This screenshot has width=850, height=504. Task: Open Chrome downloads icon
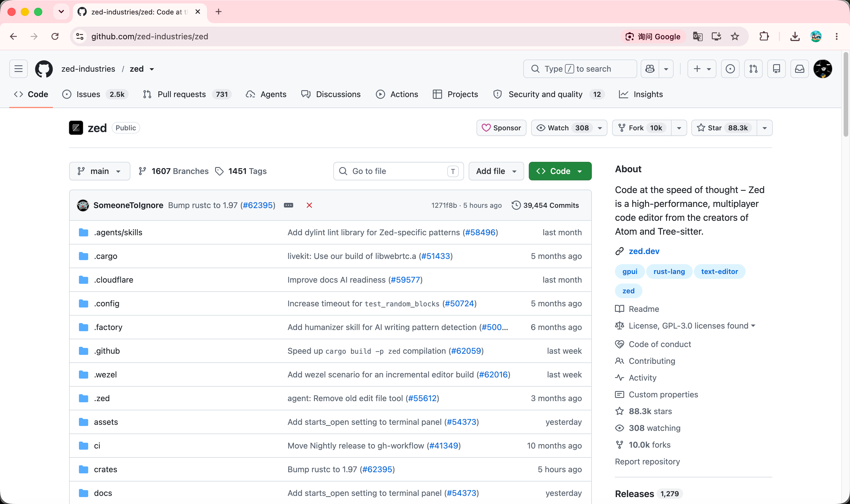coord(794,36)
